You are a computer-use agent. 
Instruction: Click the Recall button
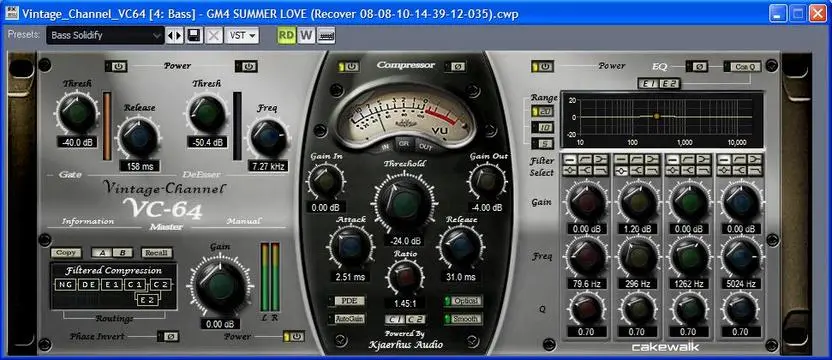pos(157,253)
